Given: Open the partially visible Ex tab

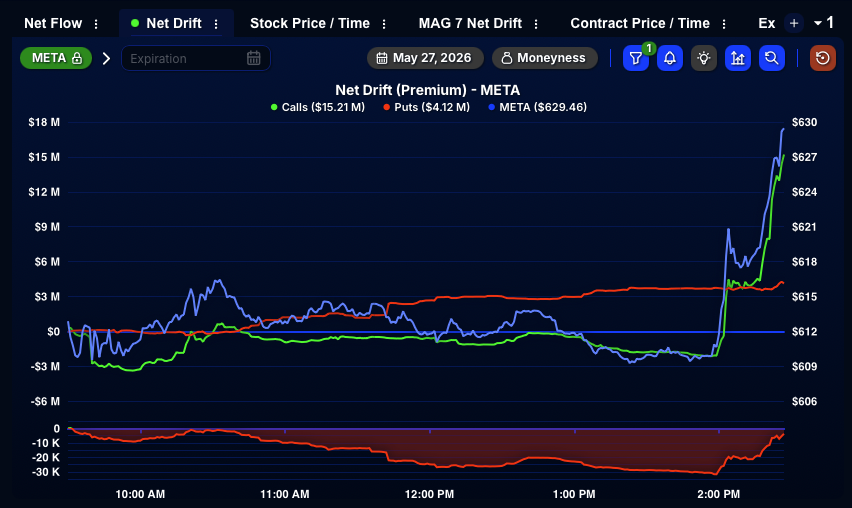Looking at the screenshot, I should pyautogui.click(x=767, y=23).
